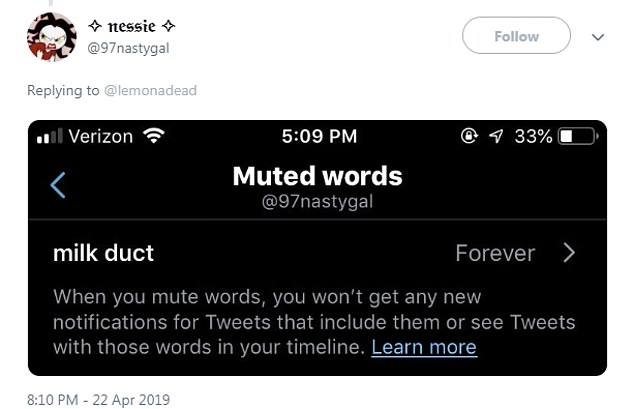Click the nessie profile avatar
634x409 pixels.
52,38
